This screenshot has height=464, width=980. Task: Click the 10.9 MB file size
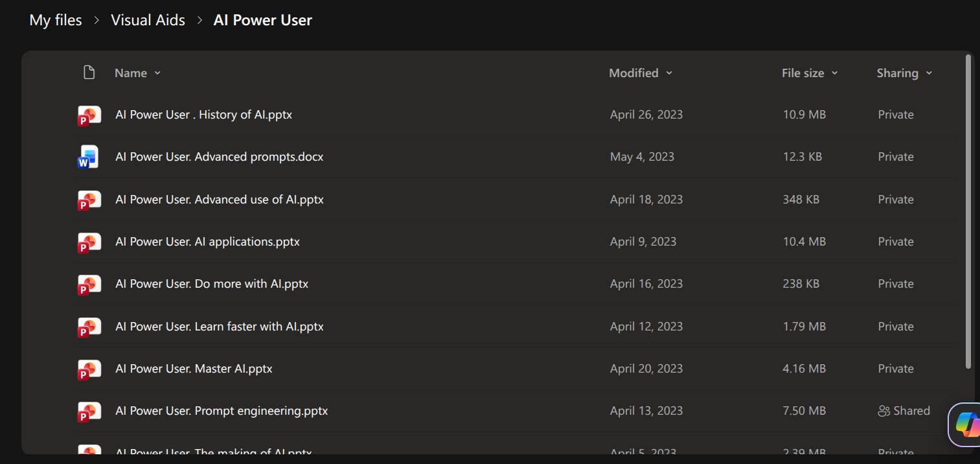click(804, 115)
